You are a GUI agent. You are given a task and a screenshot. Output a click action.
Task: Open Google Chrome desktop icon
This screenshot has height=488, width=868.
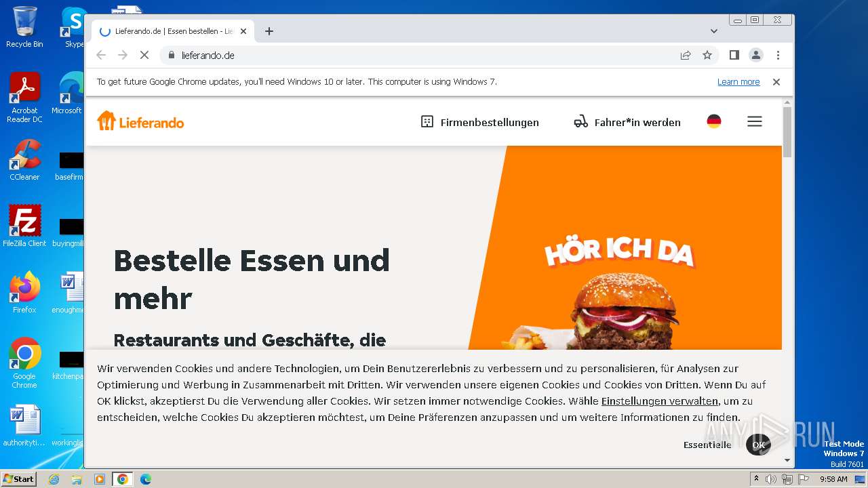(x=24, y=363)
